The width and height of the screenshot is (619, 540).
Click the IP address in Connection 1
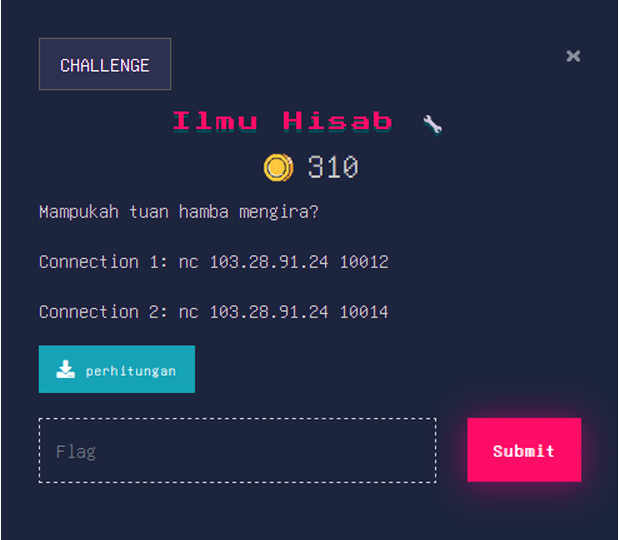point(268,262)
